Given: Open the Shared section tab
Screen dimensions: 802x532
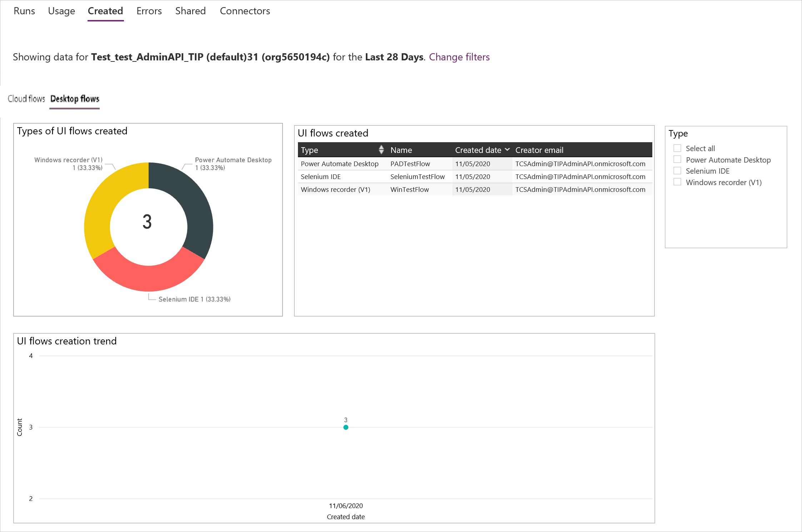Looking at the screenshot, I should [x=189, y=10].
